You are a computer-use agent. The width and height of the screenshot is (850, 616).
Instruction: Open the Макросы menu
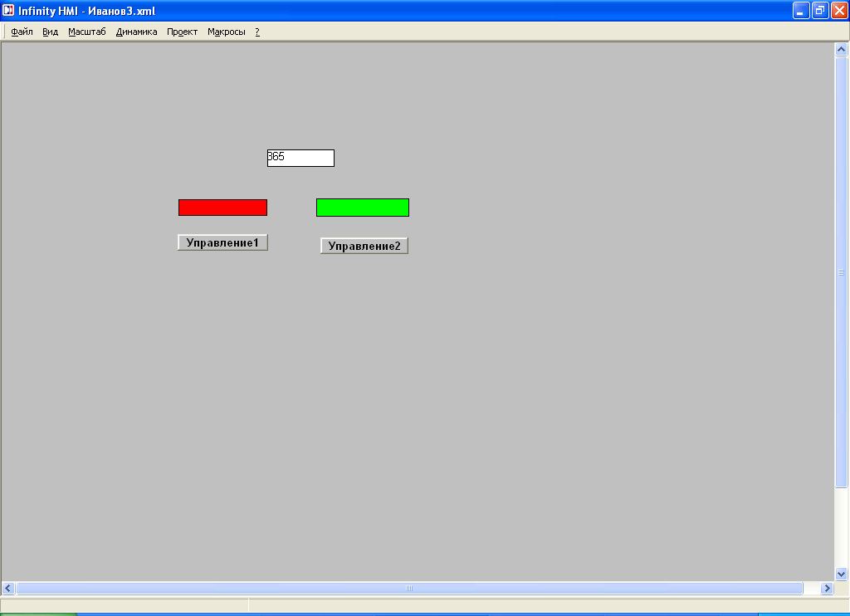pos(226,32)
